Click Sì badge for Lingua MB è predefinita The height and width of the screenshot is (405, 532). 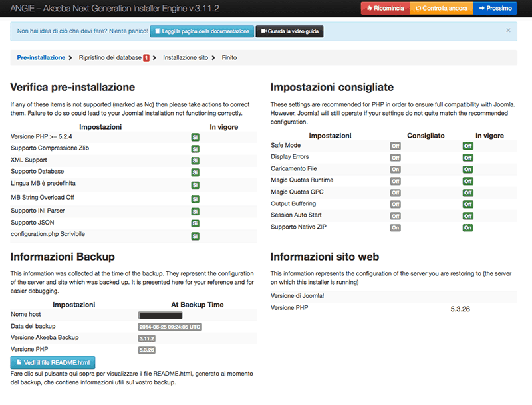tap(195, 185)
